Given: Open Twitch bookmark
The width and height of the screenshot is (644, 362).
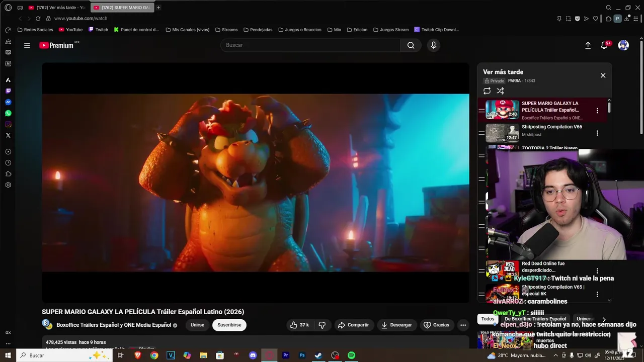Looking at the screenshot, I should pyautogui.click(x=98, y=30).
